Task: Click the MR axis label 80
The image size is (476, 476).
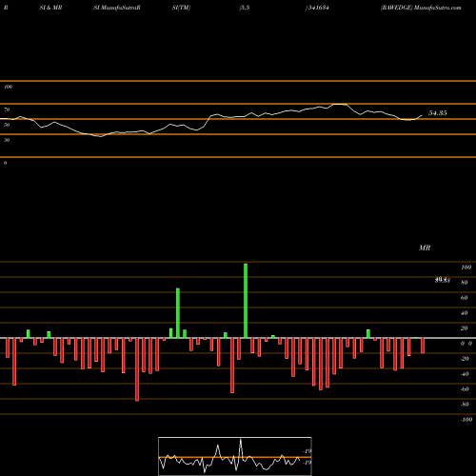Action: [x=465, y=283]
